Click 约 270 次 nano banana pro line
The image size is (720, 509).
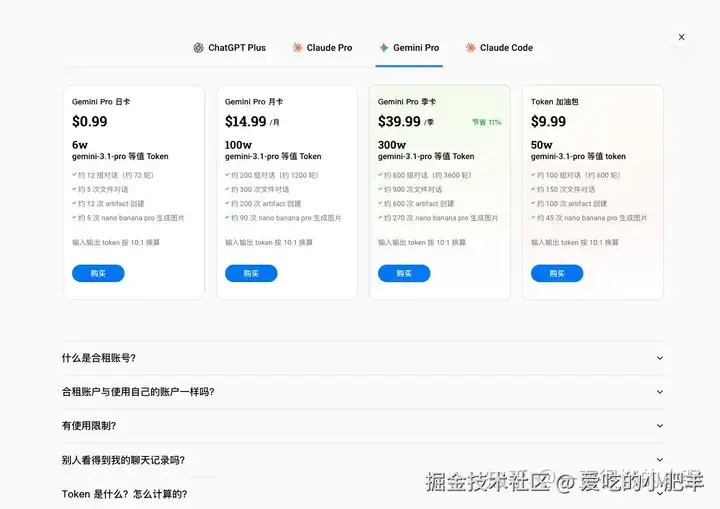pyautogui.click(x=438, y=218)
